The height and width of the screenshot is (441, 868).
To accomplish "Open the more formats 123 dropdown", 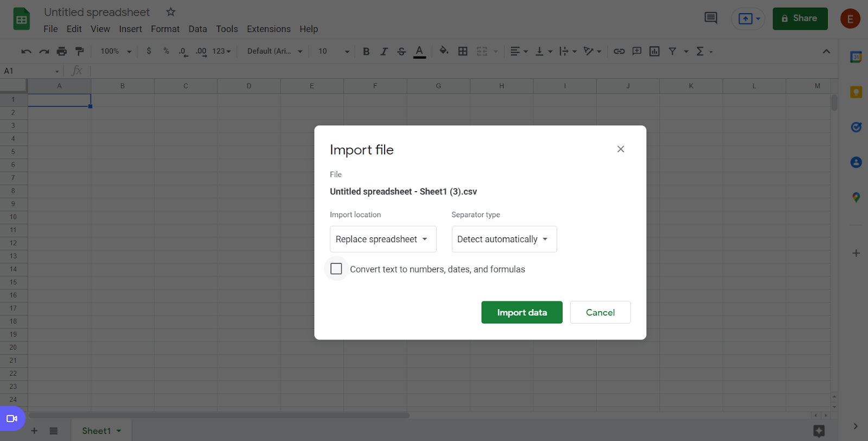I will [221, 51].
